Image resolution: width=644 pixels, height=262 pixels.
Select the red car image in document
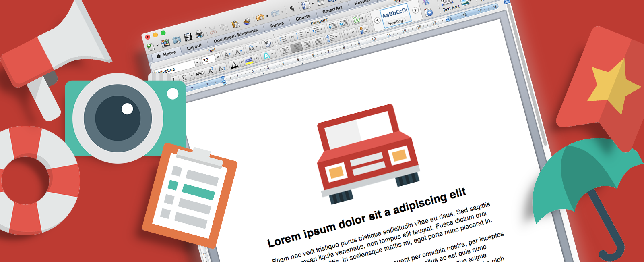point(368,155)
